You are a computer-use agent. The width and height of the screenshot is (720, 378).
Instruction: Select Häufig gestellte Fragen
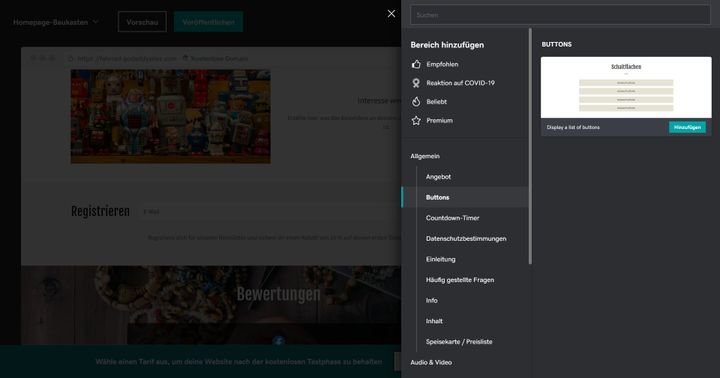click(460, 280)
